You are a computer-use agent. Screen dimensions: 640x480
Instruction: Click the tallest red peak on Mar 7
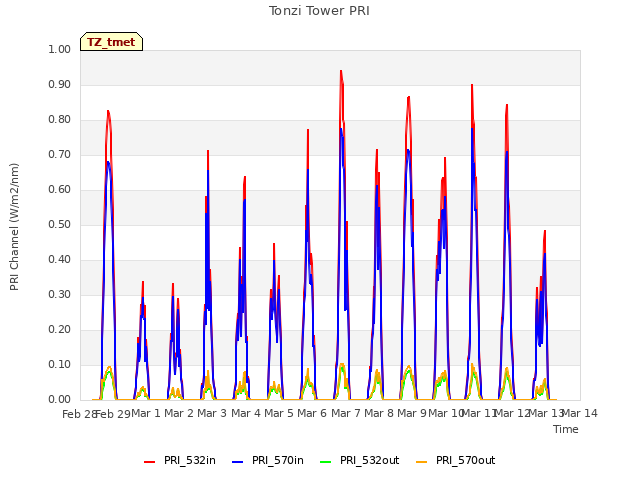[x=341, y=71]
